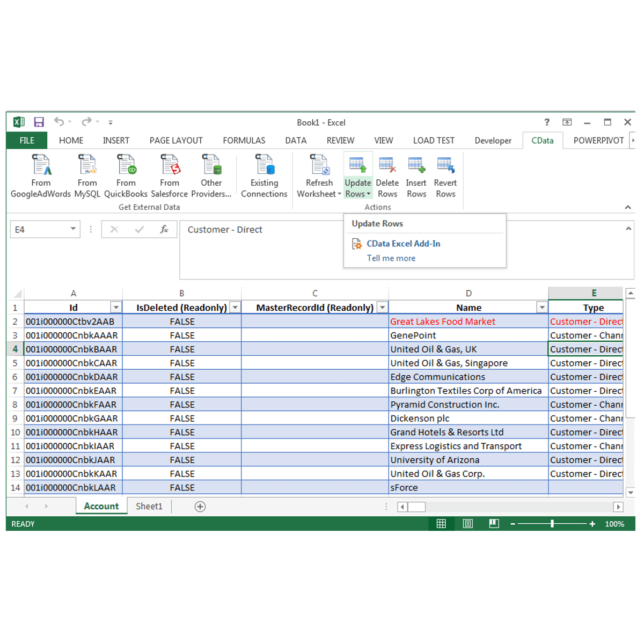Switch to the INSERT tab
644x644 pixels.
pyautogui.click(x=116, y=141)
